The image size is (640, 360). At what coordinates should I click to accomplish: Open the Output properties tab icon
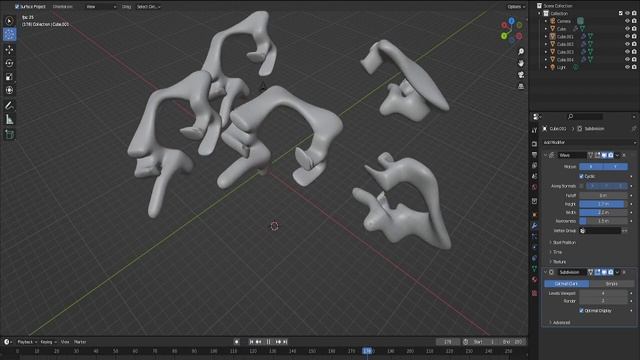[534, 155]
